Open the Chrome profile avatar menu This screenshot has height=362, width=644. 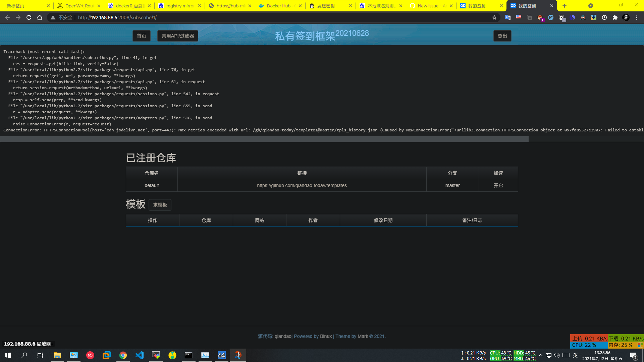tap(626, 17)
